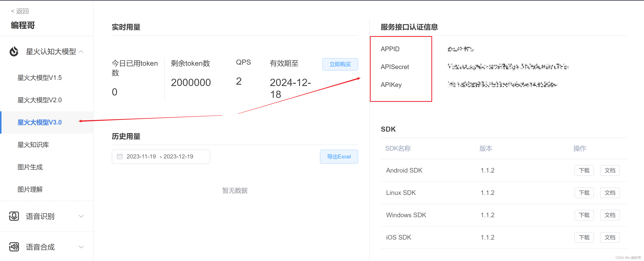The height and width of the screenshot is (261, 644).
Task: Open docs for iOS SDK
Action: [610, 237]
